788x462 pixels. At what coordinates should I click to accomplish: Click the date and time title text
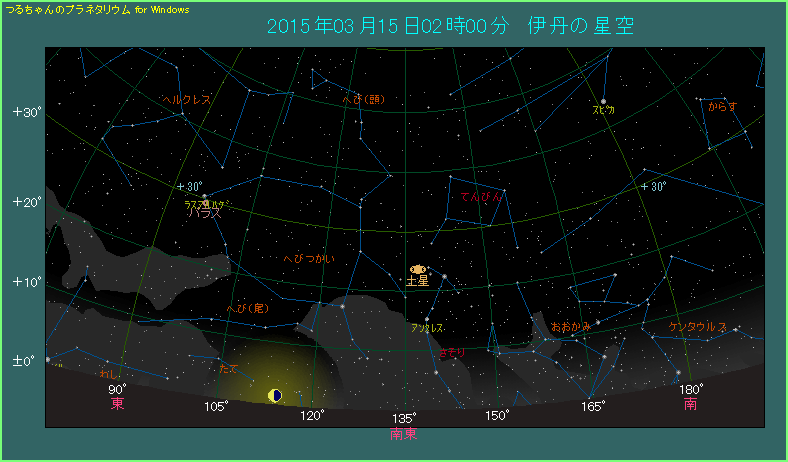[x=451, y=26]
